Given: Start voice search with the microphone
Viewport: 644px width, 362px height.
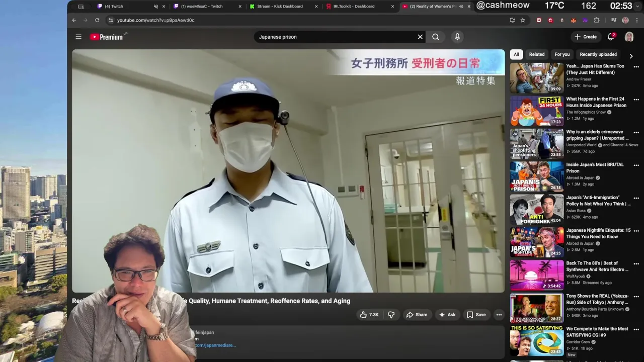Looking at the screenshot, I should pyautogui.click(x=457, y=37).
